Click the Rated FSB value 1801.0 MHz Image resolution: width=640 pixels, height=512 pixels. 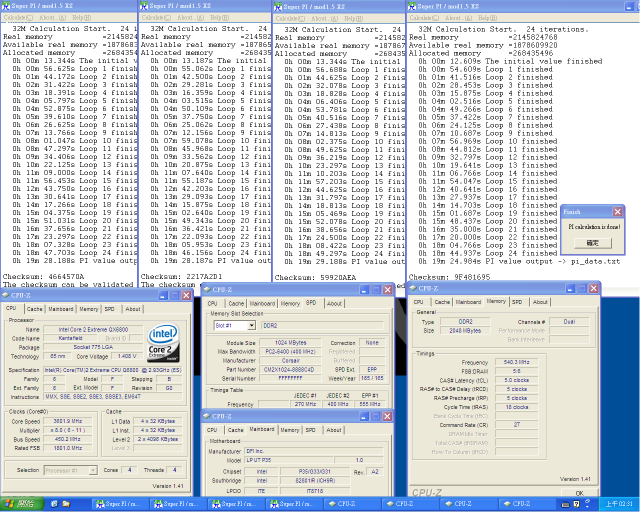68,448
